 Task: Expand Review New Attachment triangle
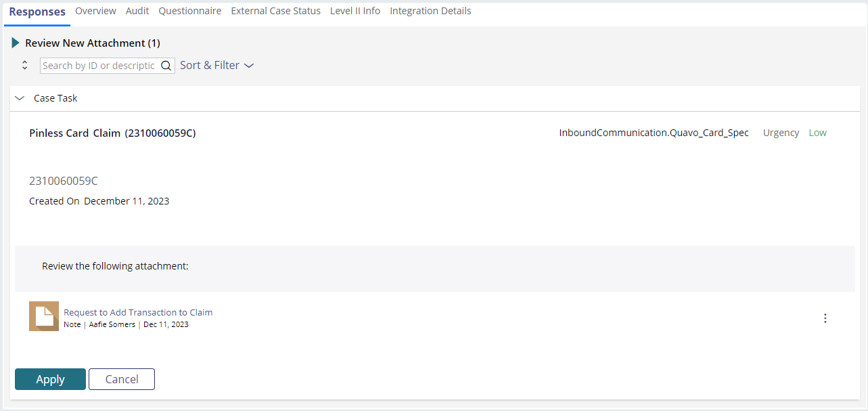16,43
